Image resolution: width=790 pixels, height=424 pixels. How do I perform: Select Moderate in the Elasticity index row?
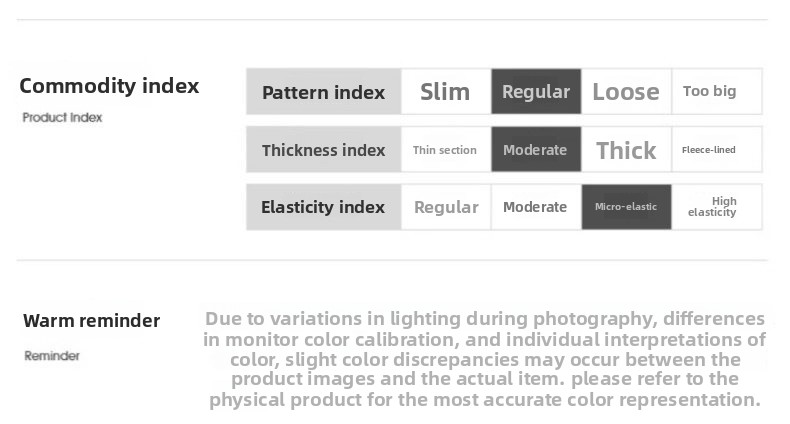pos(535,207)
